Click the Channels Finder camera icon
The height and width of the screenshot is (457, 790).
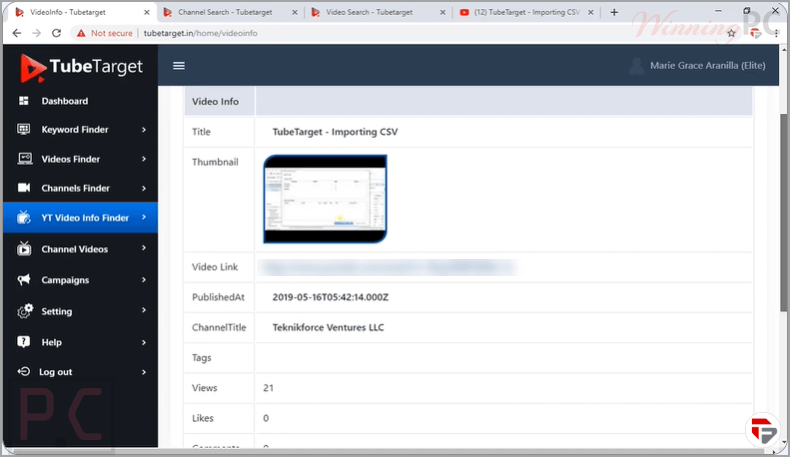click(x=24, y=188)
